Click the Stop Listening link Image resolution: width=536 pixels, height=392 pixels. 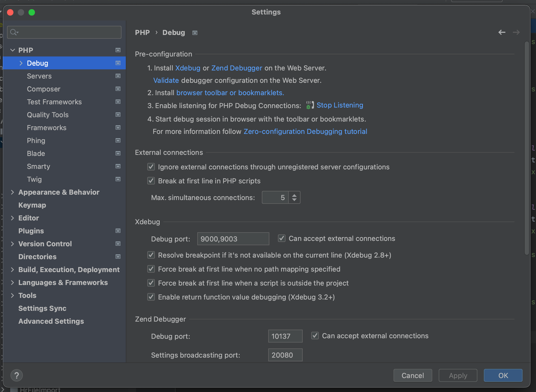[x=340, y=105]
